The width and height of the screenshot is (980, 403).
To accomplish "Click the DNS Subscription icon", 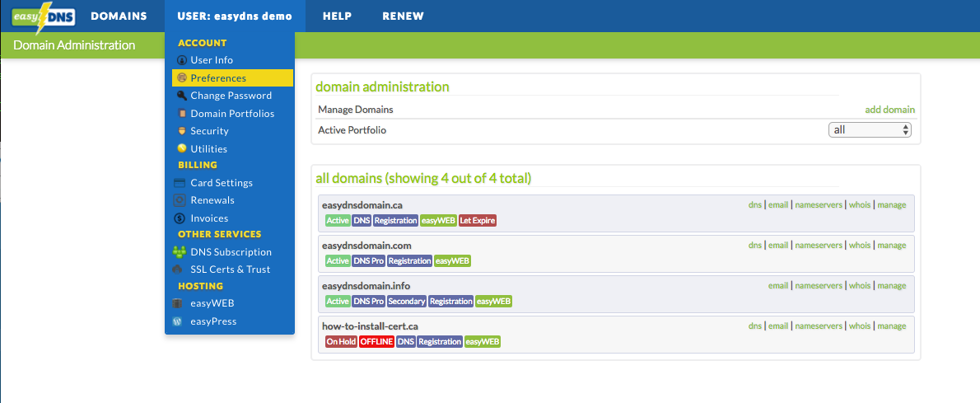I will point(180,251).
